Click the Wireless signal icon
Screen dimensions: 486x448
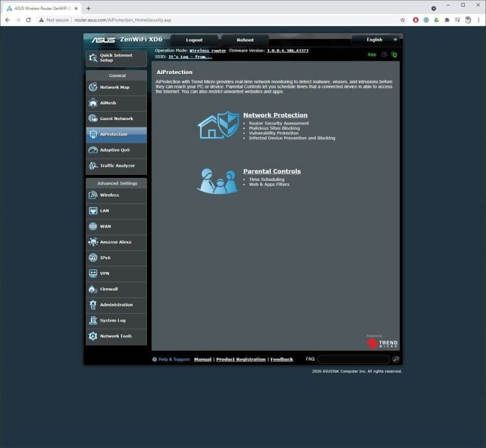pyautogui.click(x=93, y=195)
